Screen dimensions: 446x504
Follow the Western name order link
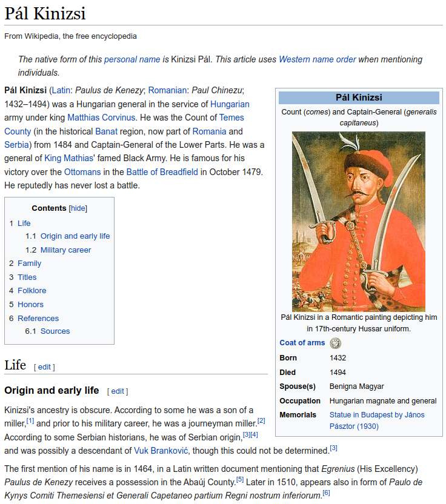coord(318,59)
